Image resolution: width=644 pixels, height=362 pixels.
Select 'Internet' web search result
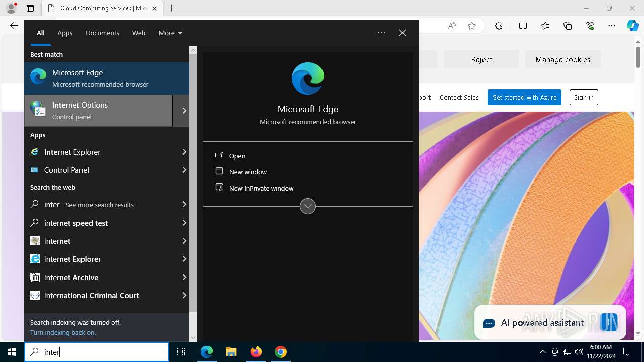(101, 241)
